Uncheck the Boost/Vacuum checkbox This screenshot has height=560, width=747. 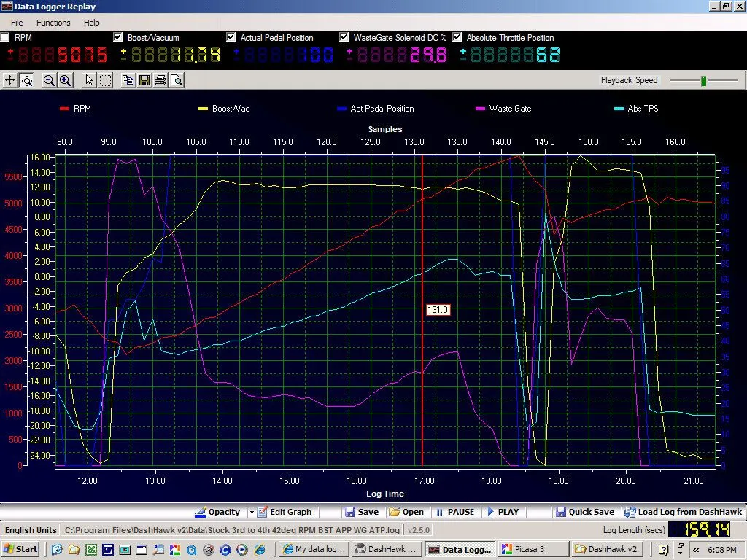(x=118, y=37)
